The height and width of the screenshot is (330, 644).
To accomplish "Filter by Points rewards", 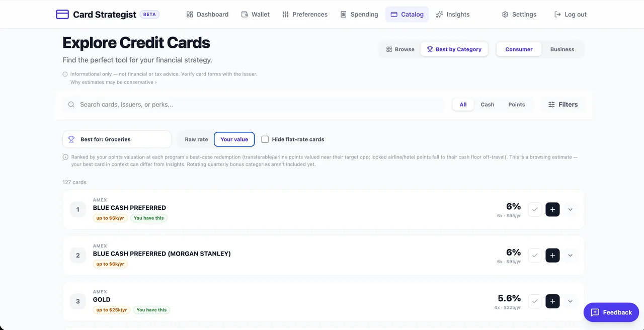I will coord(516,105).
